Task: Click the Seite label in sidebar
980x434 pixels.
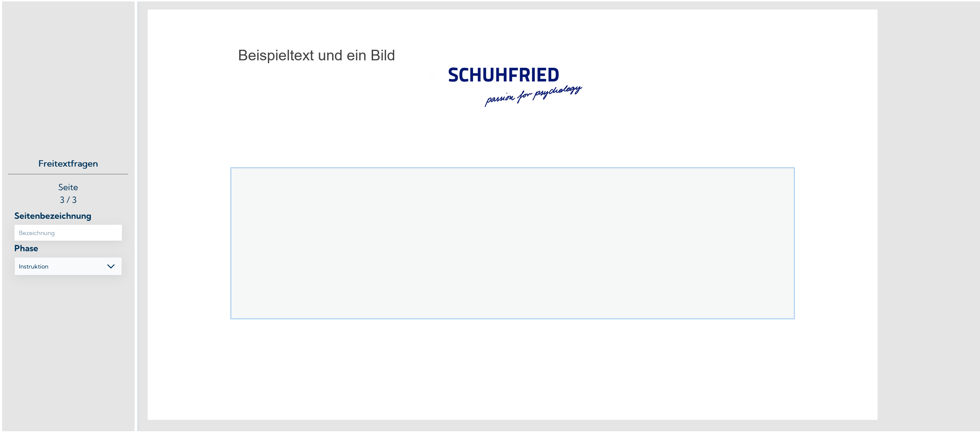Action: coord(68,187)
